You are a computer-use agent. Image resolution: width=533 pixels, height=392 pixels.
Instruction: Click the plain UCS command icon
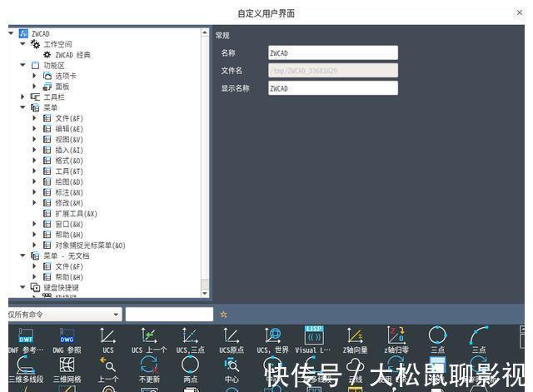click(107, 335)
